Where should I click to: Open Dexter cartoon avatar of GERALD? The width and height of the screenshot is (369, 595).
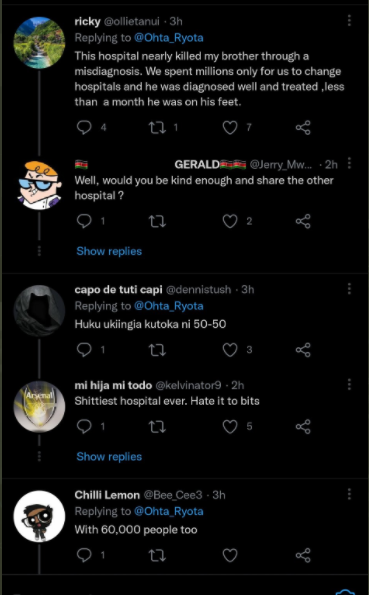[39, 185]
